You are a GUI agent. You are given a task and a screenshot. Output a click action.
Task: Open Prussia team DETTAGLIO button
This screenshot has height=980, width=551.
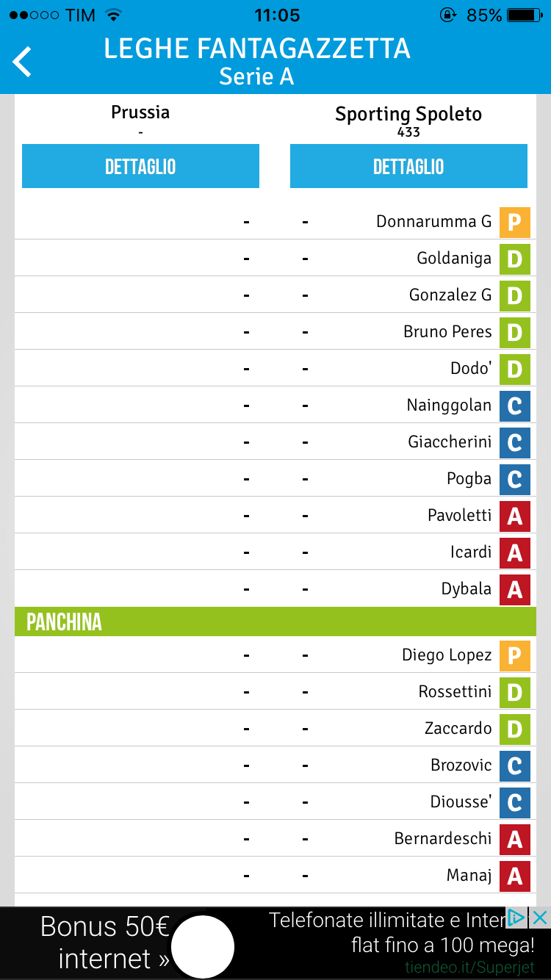140,166
